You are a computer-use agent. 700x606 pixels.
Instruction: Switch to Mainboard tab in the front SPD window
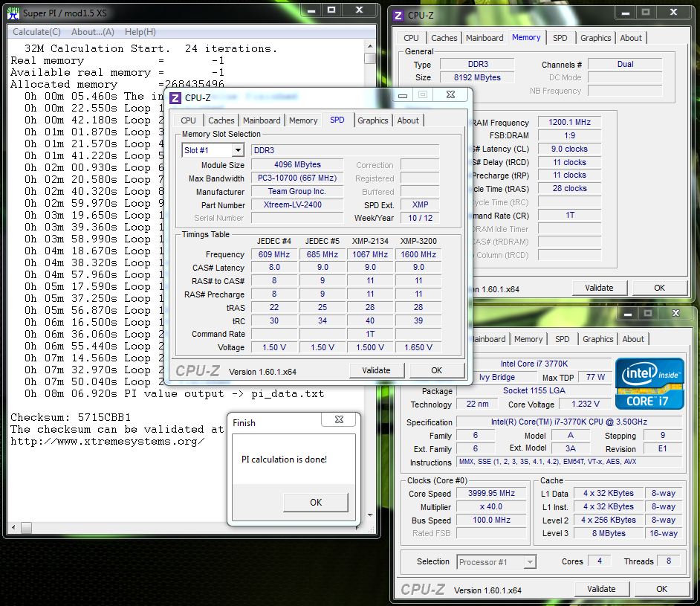click(x=262, y=120)
